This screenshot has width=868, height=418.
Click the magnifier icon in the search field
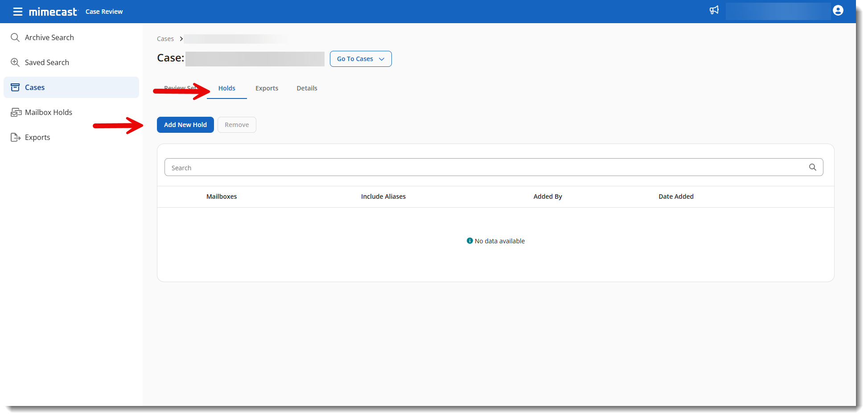coord(812,167)
